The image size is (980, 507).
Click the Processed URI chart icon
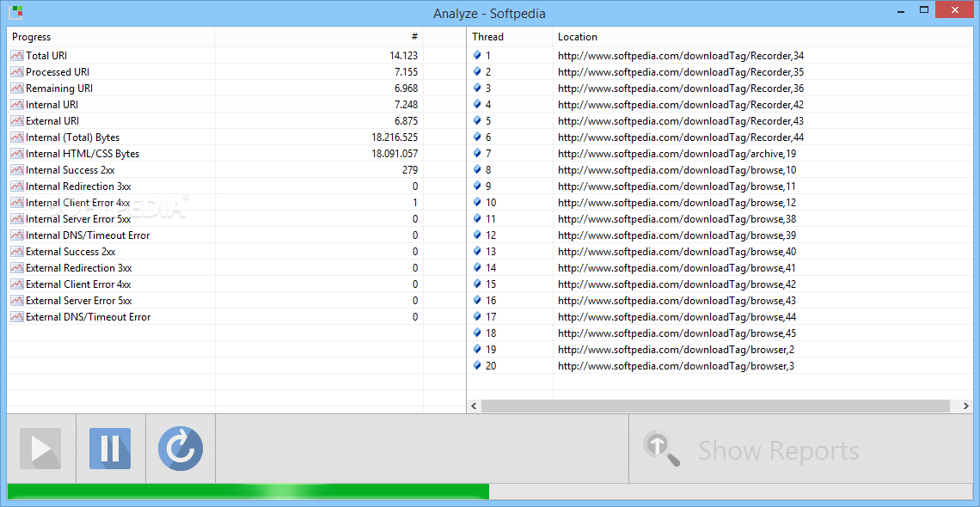click(x=17, y=72)
